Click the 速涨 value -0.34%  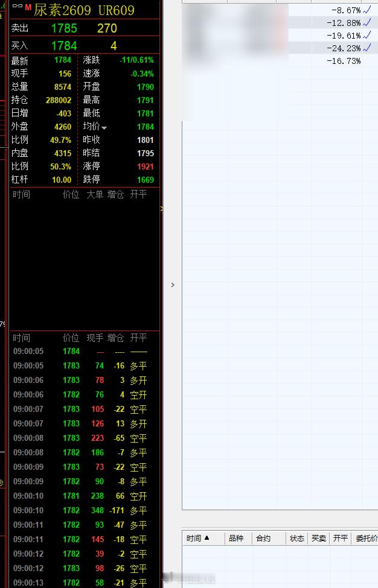point(143,74)
